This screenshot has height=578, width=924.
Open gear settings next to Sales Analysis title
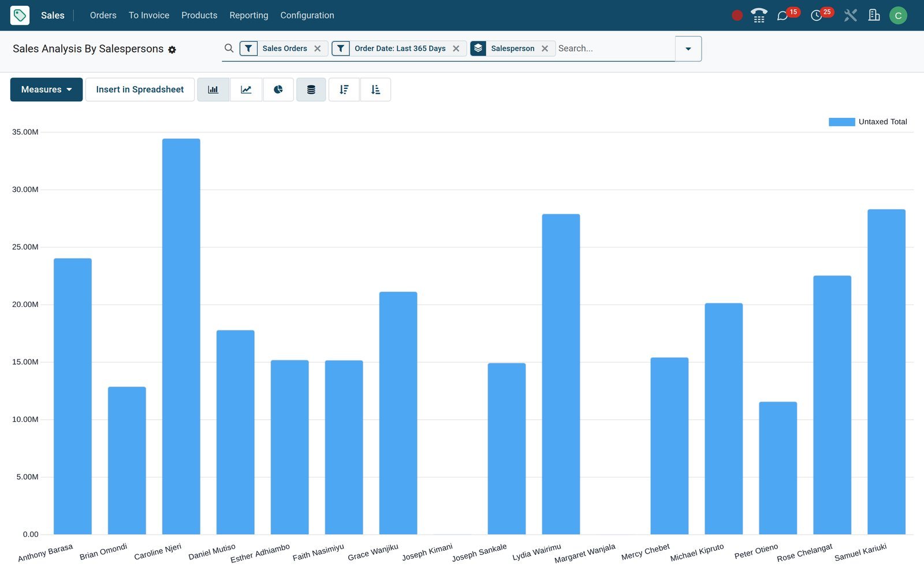tap(172, 50)
